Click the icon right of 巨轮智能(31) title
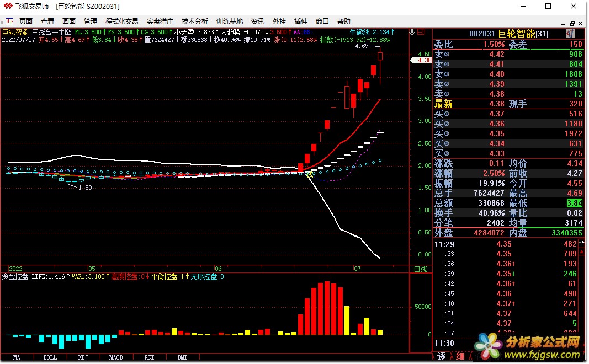Screen dimensions: 589x364 point(571,34)
